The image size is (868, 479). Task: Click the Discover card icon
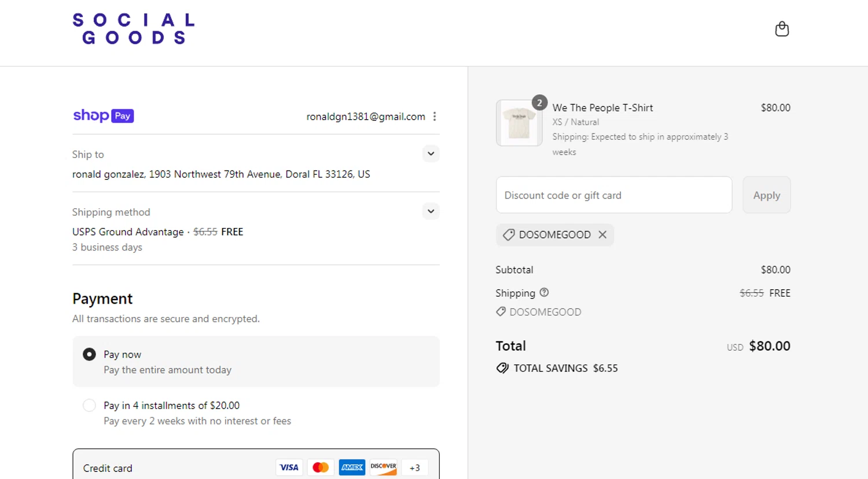point(383,467)
